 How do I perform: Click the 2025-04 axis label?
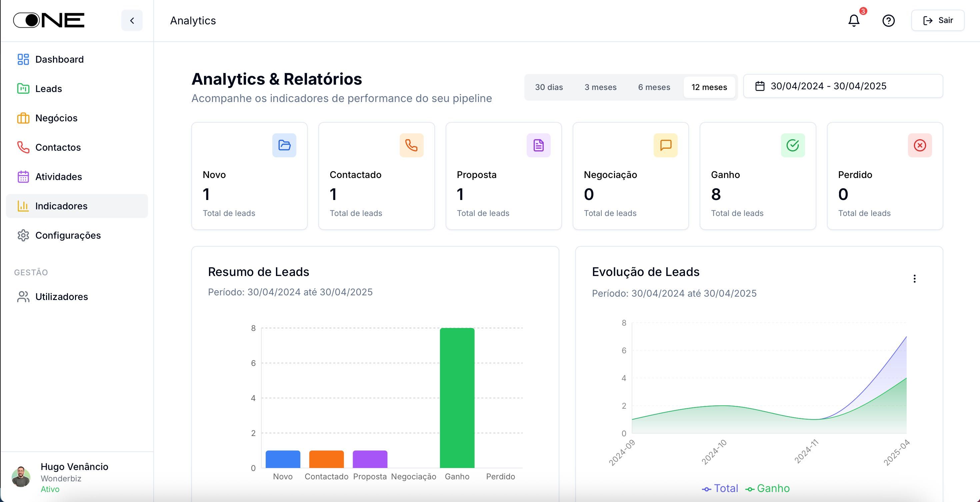pos(896,452)
